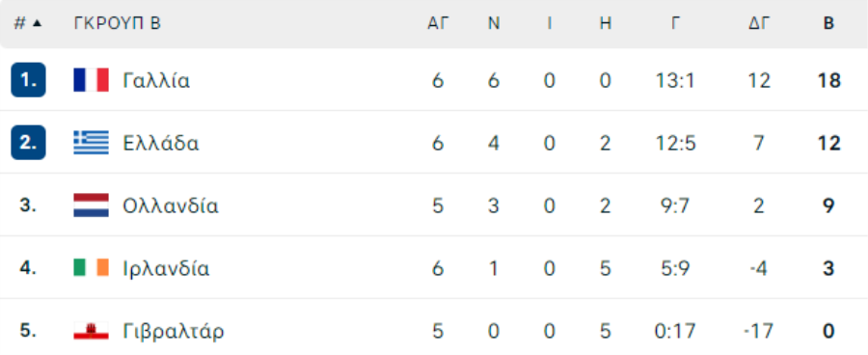Sort by the Β points column header
Image resolution: width=868 pixels, height=355 pixels.
828,23
